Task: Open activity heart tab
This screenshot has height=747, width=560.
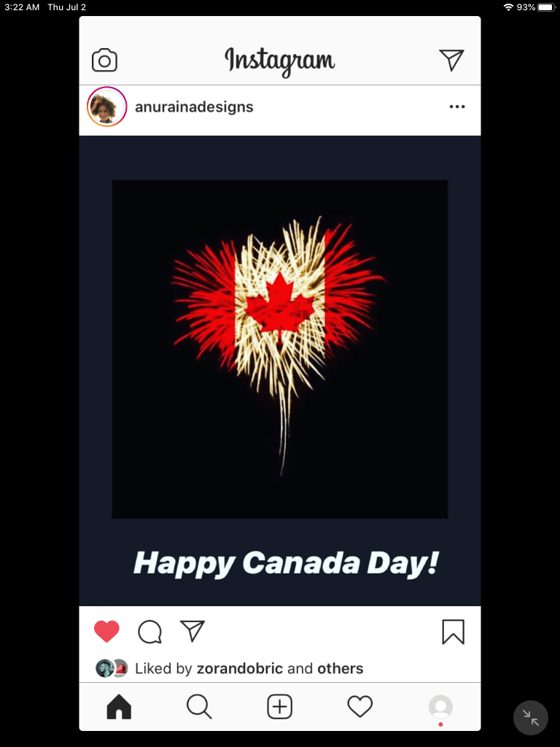Action: [x=360, y=706]
